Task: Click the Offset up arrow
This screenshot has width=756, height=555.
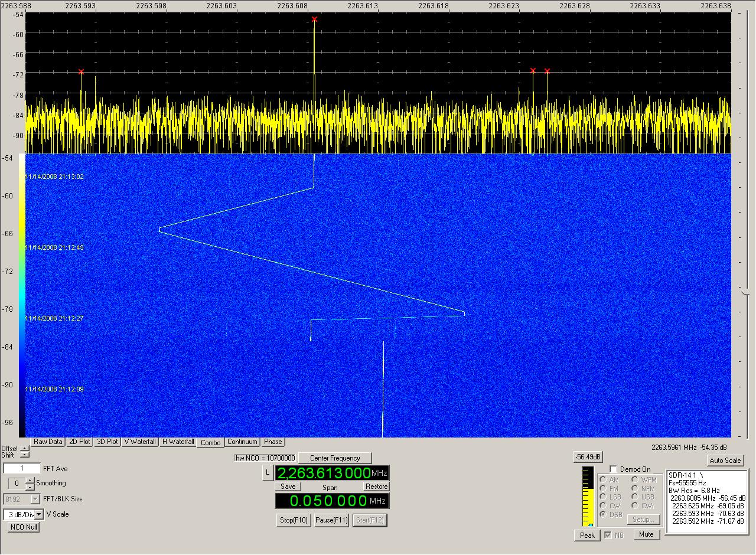Action: coord(24,448)
